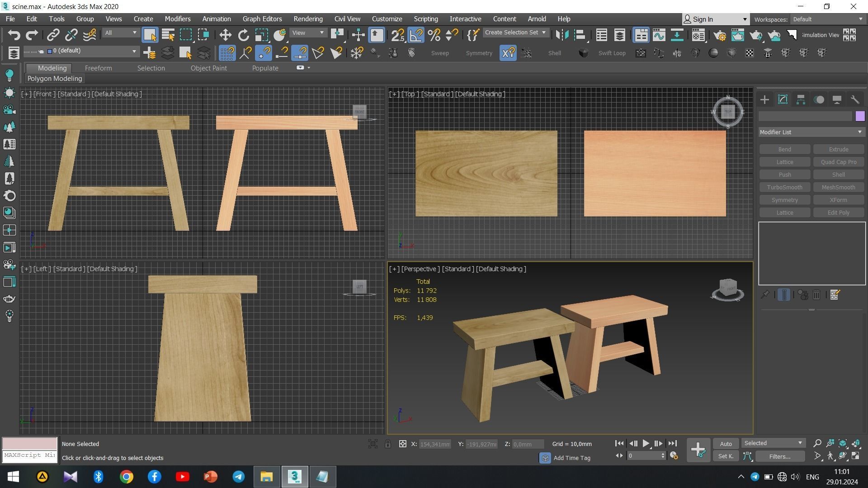The width and height of the screenshot is (868, 488).
Task: Switch to the Object Paint ribbon tab
Action: (208, 68)
